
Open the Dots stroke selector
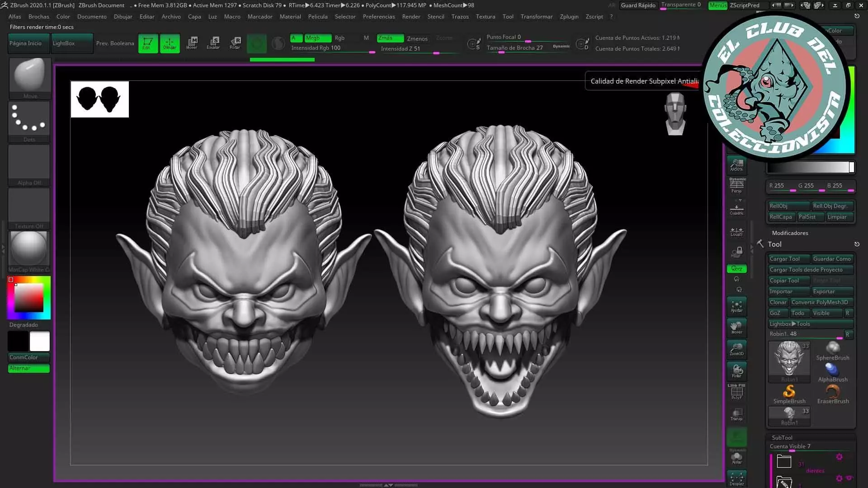[30, 121]
